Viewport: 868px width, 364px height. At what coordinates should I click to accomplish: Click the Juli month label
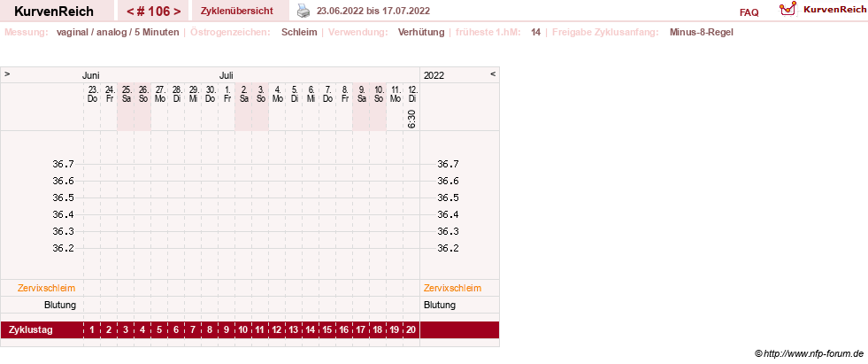[x=227, y=75]
